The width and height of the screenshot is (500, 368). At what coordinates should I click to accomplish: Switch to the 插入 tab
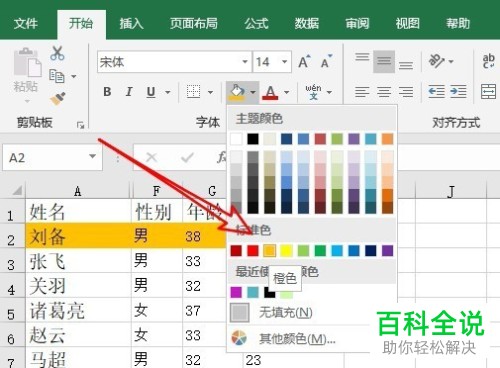click(x=131, y=24)
